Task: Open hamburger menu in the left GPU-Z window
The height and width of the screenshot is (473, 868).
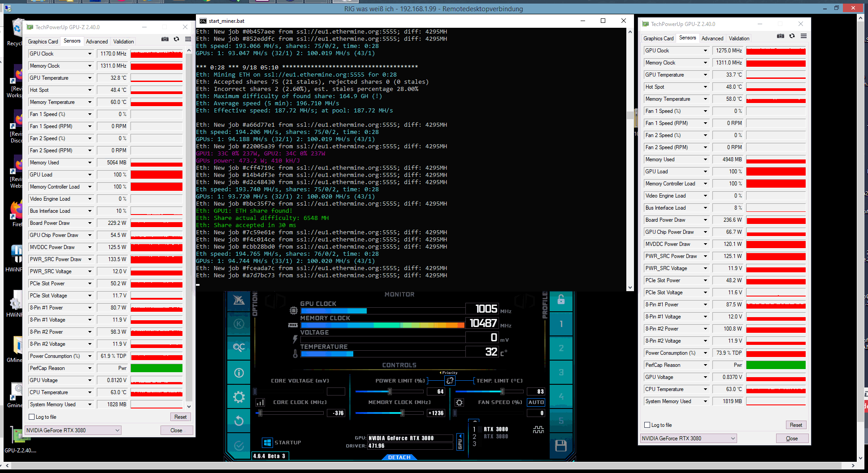Action: pyautogui.click(x=188, y=39)
